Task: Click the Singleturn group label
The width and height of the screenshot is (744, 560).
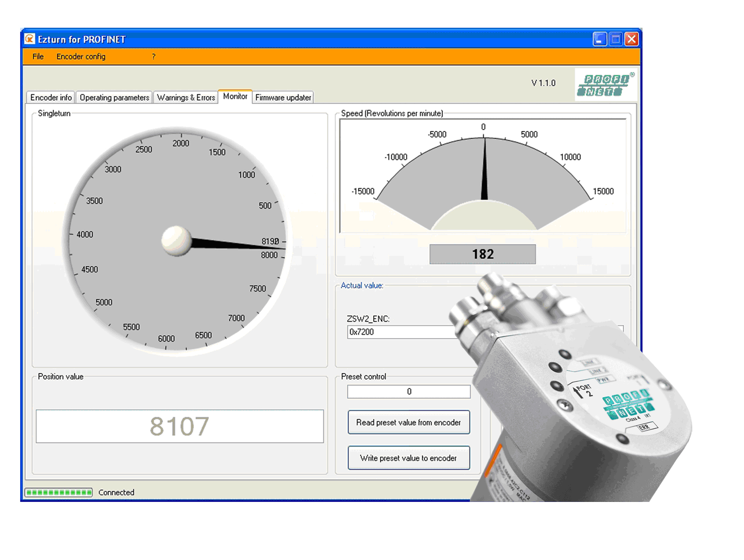Action: 54,113
